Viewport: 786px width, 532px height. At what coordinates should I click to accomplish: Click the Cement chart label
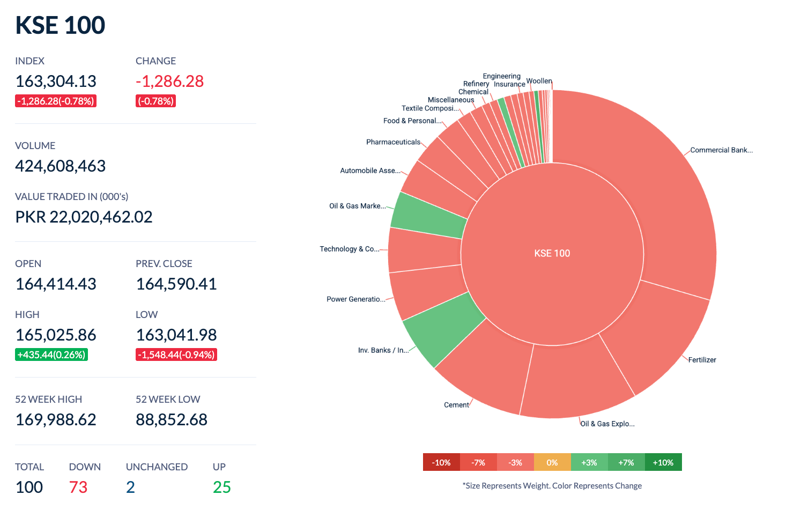click(x=456, y=405)
